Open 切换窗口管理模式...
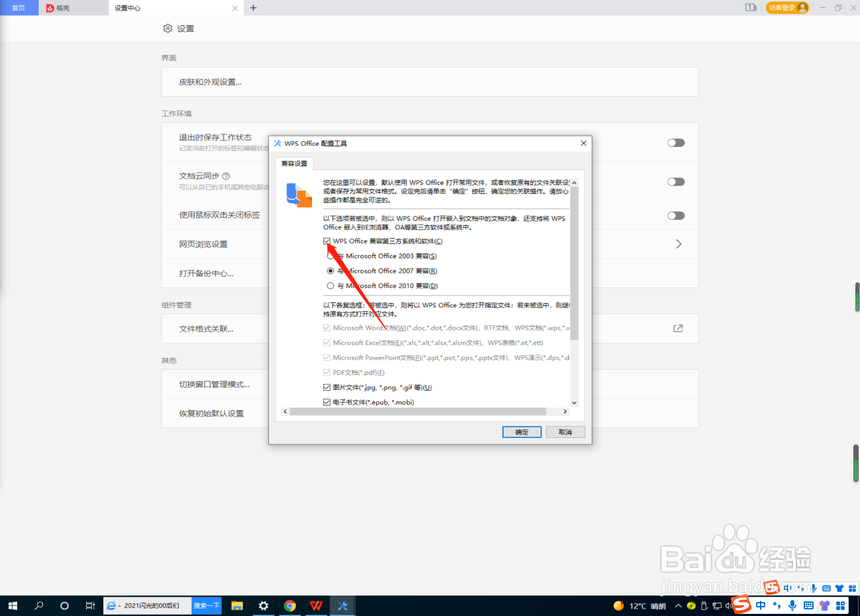860x616 pixels. pos(215,384)
